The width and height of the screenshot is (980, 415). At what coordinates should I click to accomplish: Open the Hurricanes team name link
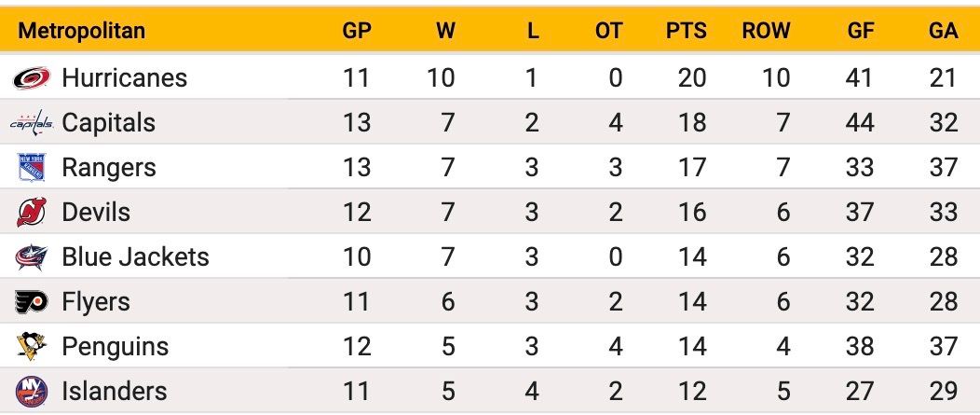pyautogui.click(x=125, y=78)
